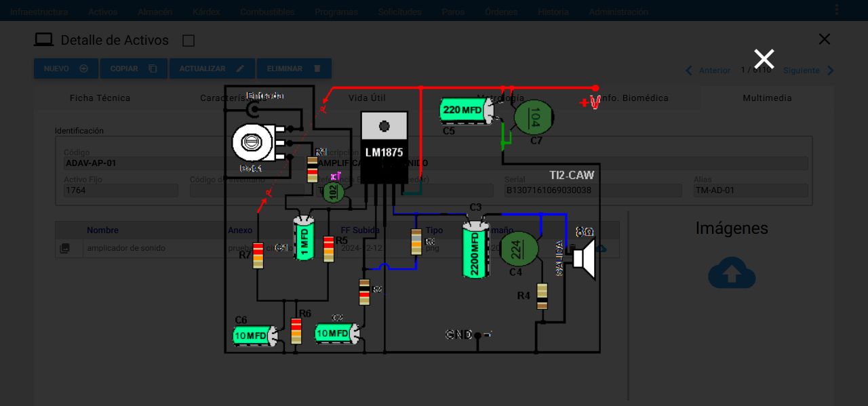The width and height of the screenshot is (868, 406).
Task: Click the Serial field B1307161069030038
Action: [x=593, y=190]
